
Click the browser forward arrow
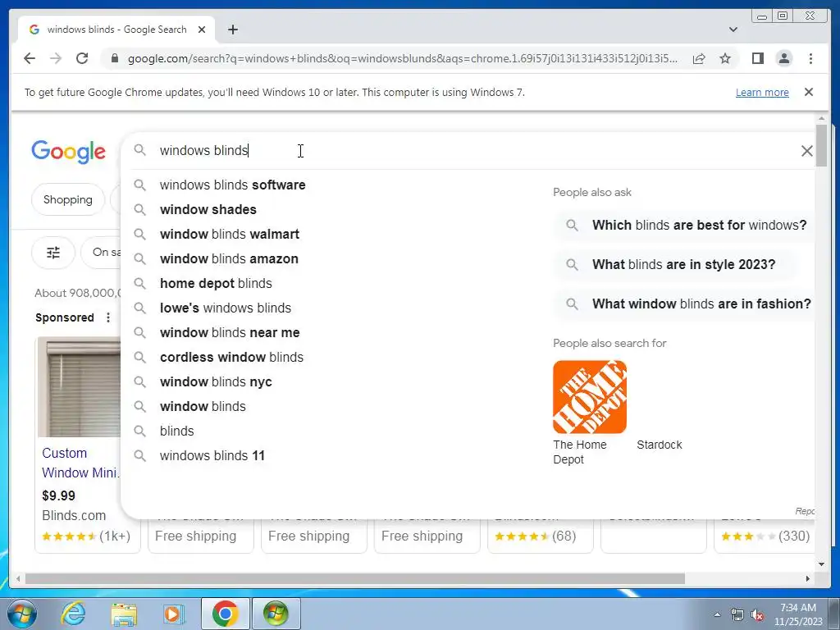[x=56, y=58]
